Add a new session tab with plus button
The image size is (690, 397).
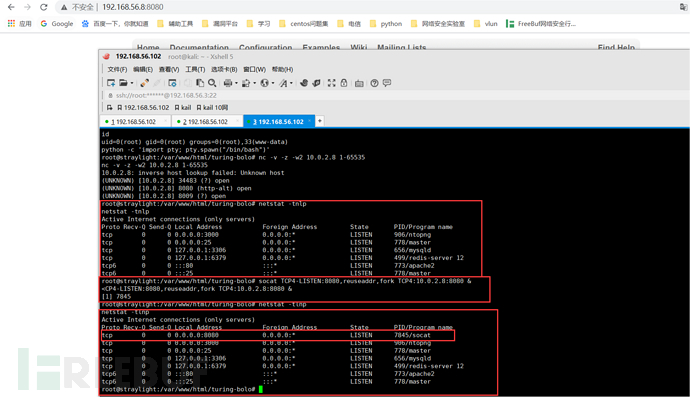coord(320,121)
